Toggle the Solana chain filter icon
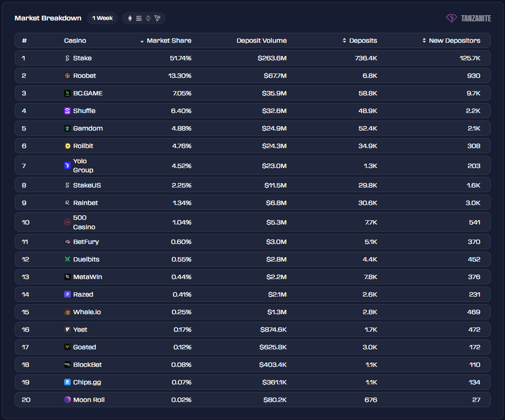The image size is (505, 420). (139, 19)
